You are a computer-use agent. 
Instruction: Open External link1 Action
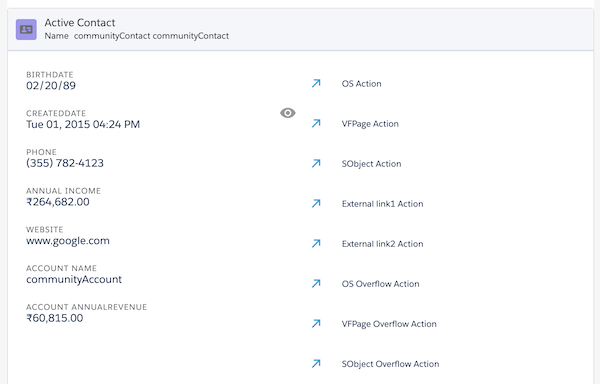[383, 204]
